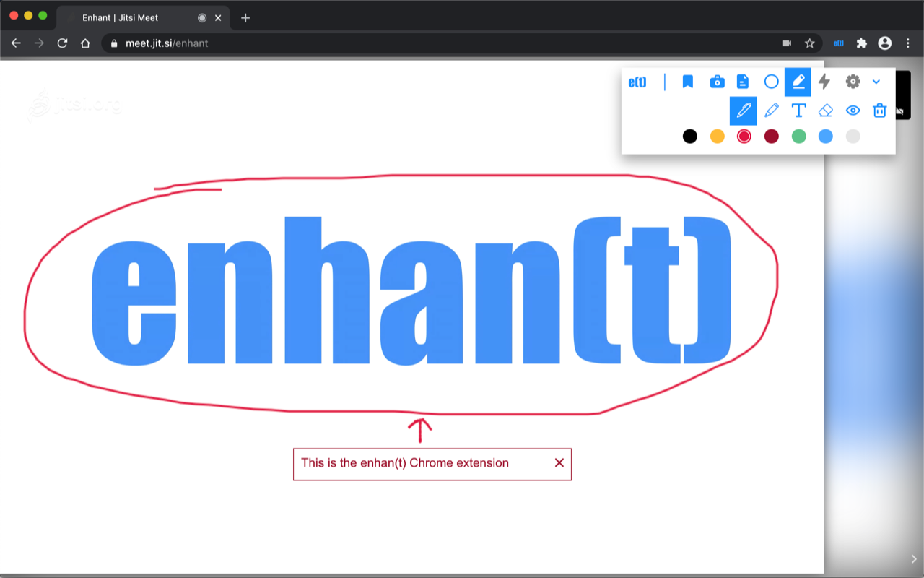The image size is (924, 578).
Task: Choose the light blue color swatch
Action: click(x=826, y=136)
